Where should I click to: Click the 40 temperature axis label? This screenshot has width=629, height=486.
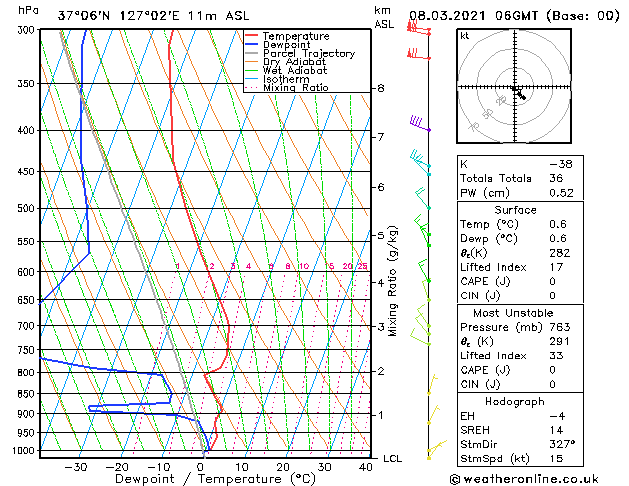click(365, 467)
